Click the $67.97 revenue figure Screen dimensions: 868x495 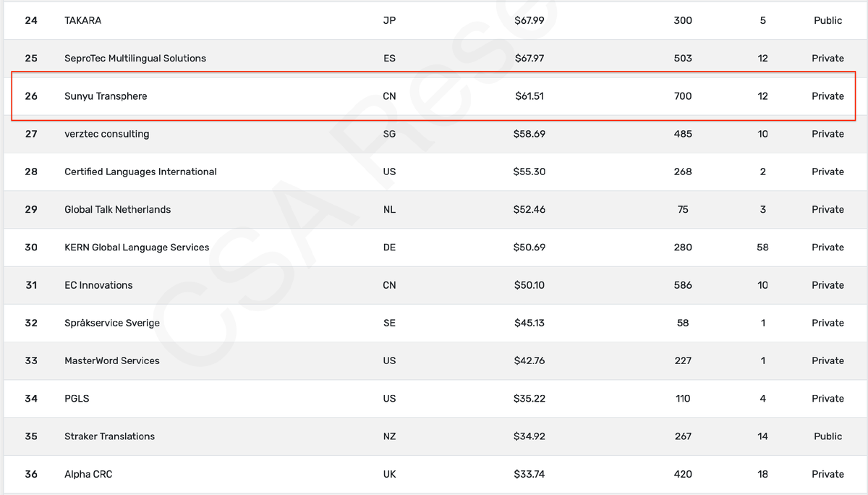(x=529, y=58)
